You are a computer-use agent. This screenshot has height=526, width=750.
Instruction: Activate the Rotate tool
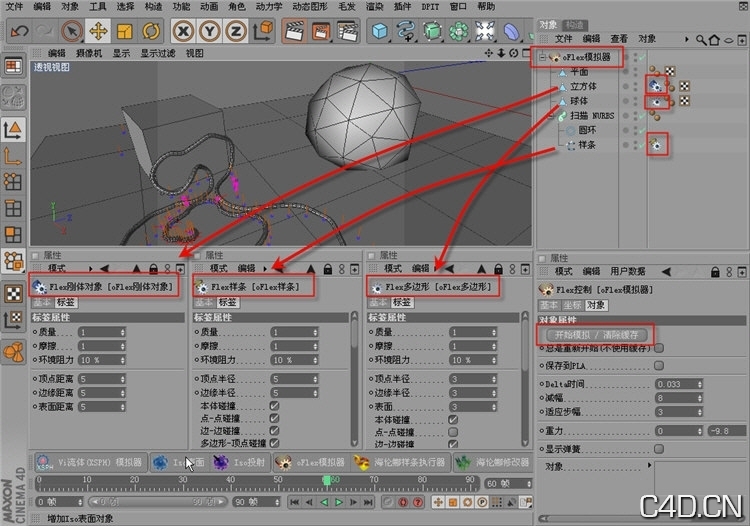[x=151, y=31]
